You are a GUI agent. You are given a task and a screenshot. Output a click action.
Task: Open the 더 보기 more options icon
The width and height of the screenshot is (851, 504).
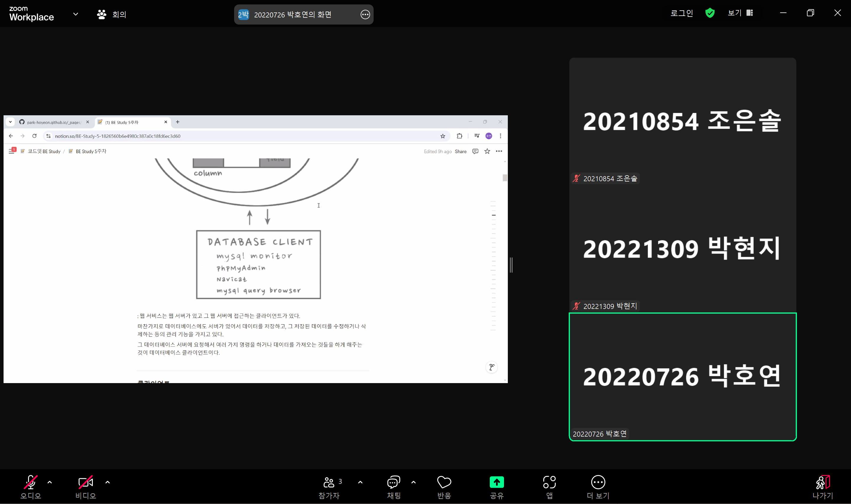[598, 486]
